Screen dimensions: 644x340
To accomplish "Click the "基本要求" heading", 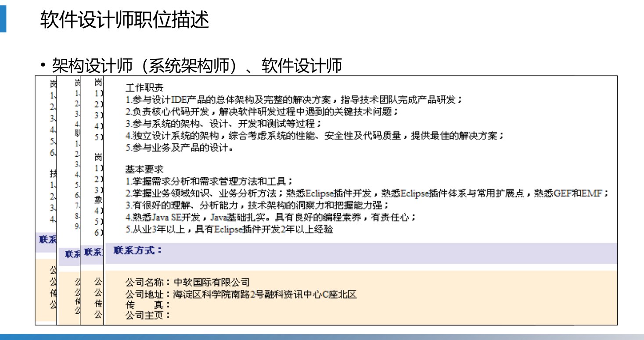I will click(144, 169).
